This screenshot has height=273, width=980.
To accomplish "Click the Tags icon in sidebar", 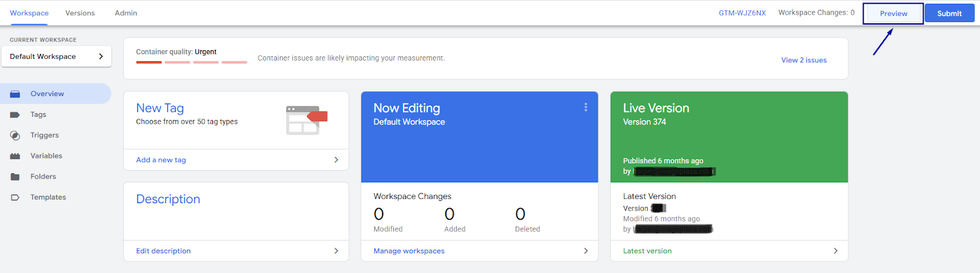I will (x=15, y=115).
